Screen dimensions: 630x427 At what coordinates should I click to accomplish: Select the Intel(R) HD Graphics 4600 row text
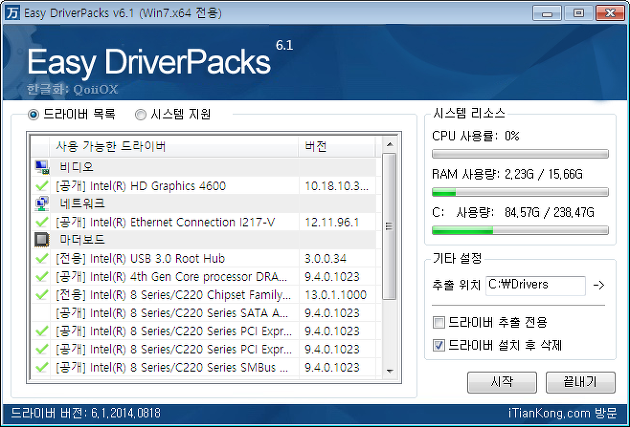pos(141,186)
